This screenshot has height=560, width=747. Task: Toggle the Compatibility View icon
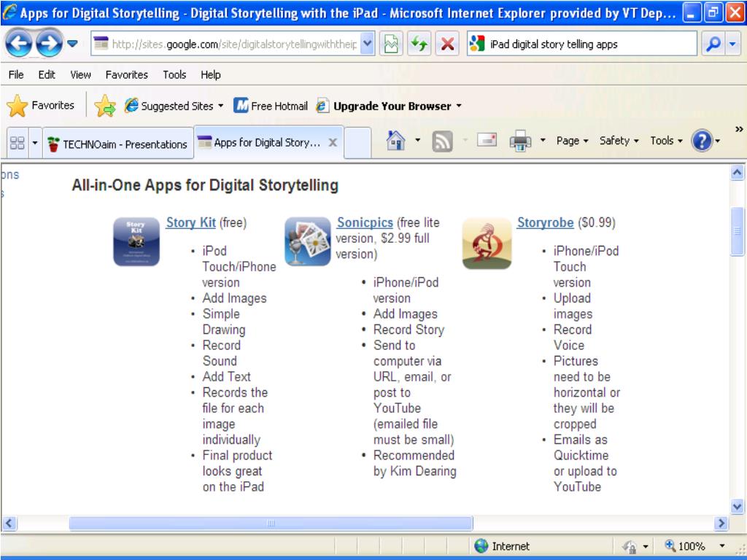coord(391,44)
